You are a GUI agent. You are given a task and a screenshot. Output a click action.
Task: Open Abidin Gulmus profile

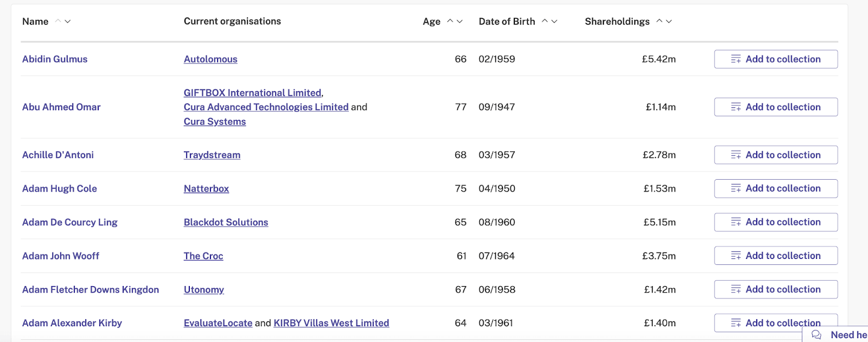[x=55, y=59]
